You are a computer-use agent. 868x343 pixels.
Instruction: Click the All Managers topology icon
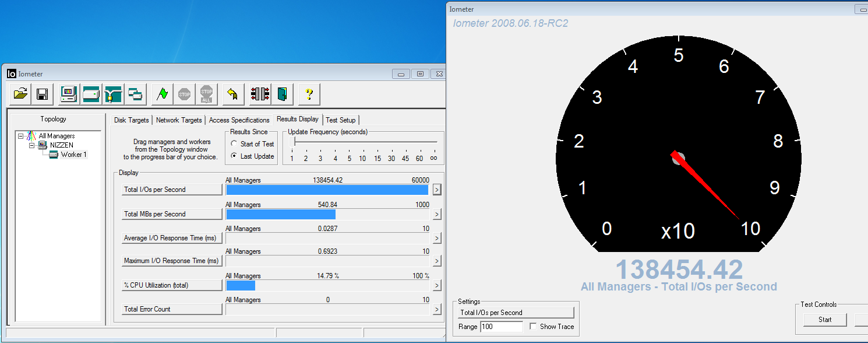[31, 136]
